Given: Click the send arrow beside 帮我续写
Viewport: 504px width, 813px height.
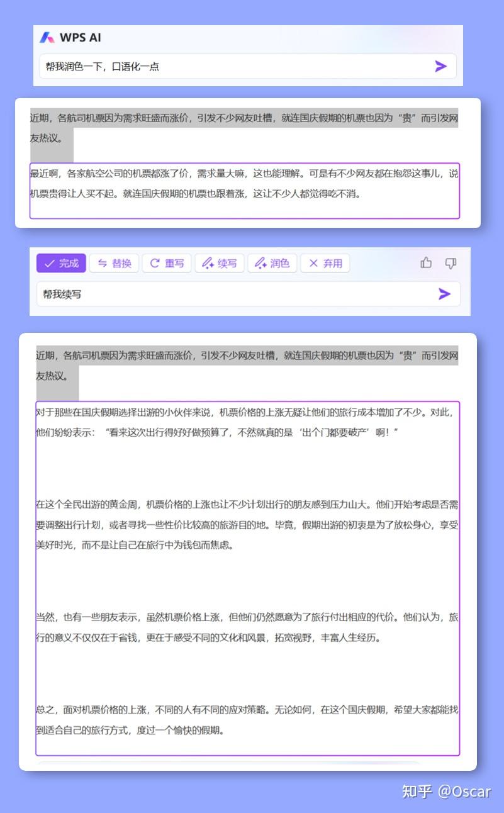Looking at the screenshot, I should (x=444, y=294).
